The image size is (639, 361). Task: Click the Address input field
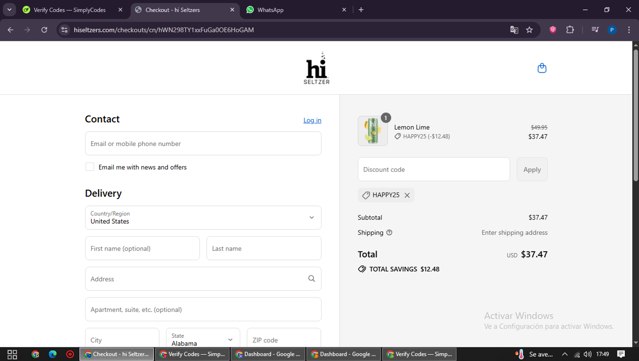point(203,279)
